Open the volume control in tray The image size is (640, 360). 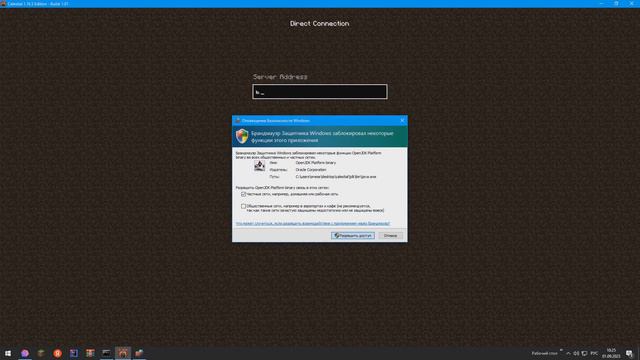coord(576,353)
